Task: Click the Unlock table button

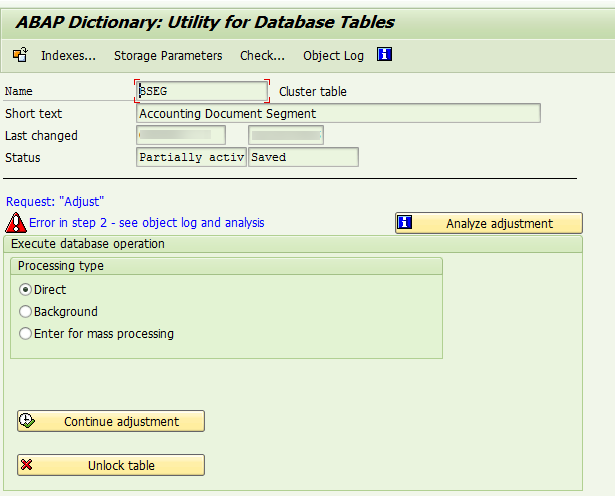Action: point(111,465)
